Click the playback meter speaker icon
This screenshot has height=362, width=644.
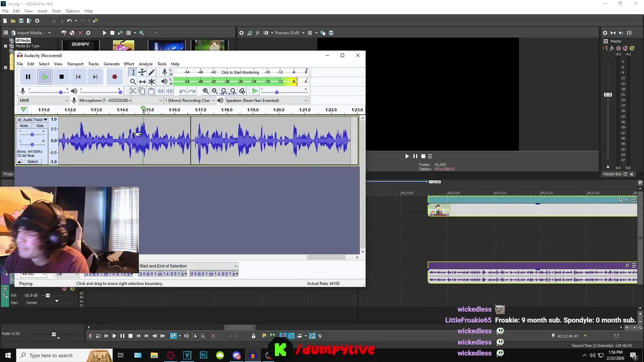(164, 81)
